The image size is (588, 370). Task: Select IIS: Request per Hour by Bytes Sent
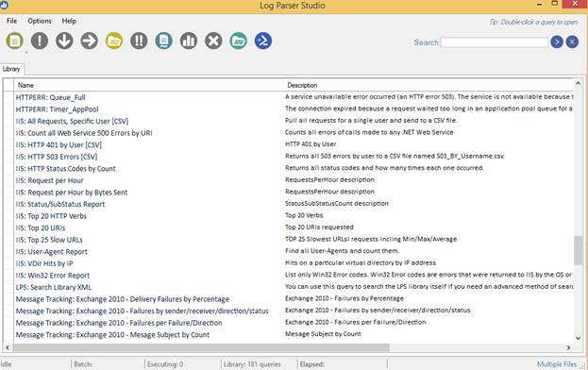tap(72, 193)
